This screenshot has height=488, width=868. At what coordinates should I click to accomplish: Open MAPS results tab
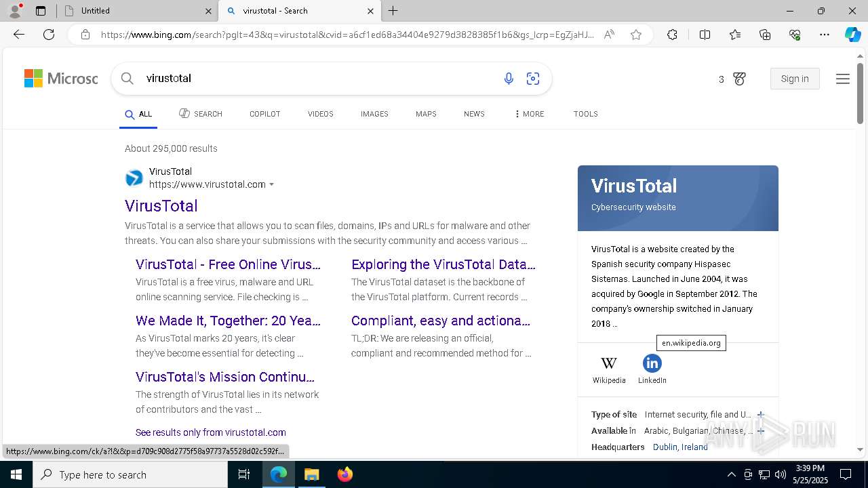click(x=426, y=114)
